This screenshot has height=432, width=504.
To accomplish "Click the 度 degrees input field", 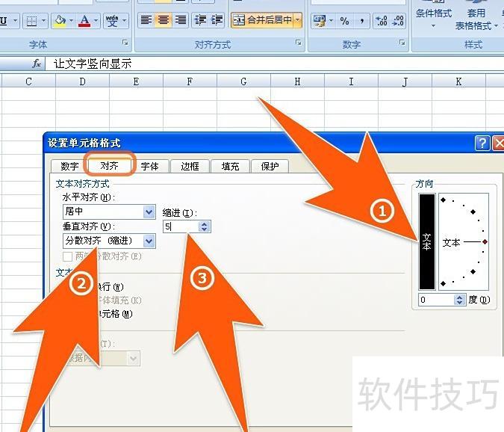I will (x=436, y=300).
